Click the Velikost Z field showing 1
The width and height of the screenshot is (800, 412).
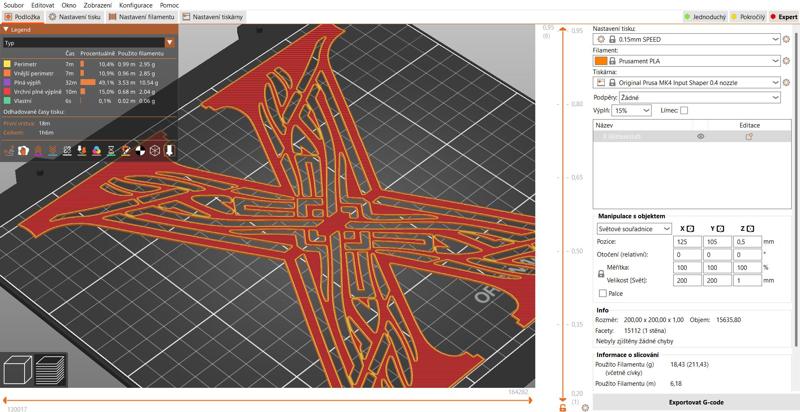747,280
